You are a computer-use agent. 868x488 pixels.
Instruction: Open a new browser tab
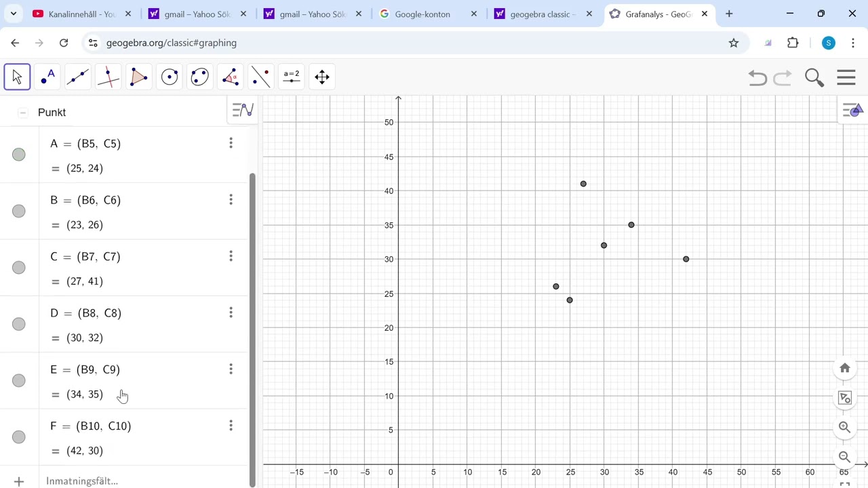729,14
